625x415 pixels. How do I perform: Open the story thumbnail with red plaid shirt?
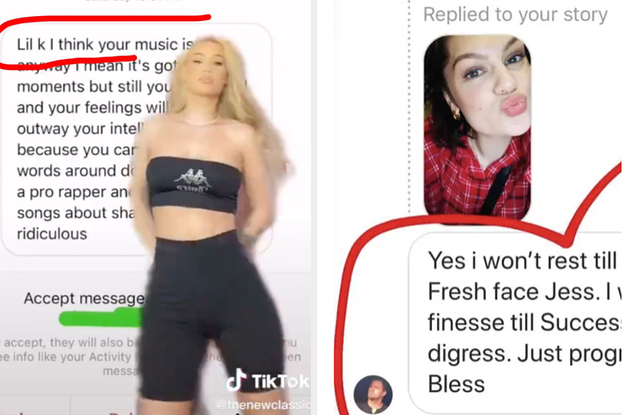[477, 128]
